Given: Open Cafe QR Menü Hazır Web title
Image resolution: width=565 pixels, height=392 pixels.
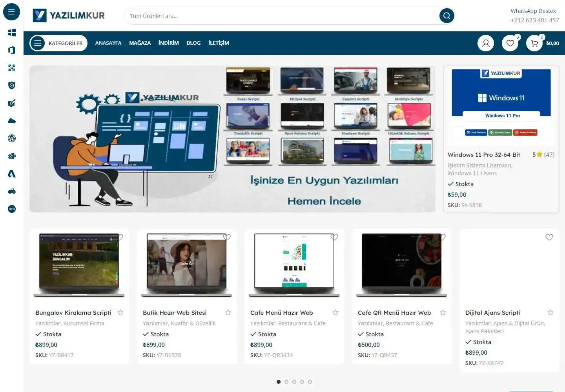Looking at the screenshot, I should [x=394, y=313].
